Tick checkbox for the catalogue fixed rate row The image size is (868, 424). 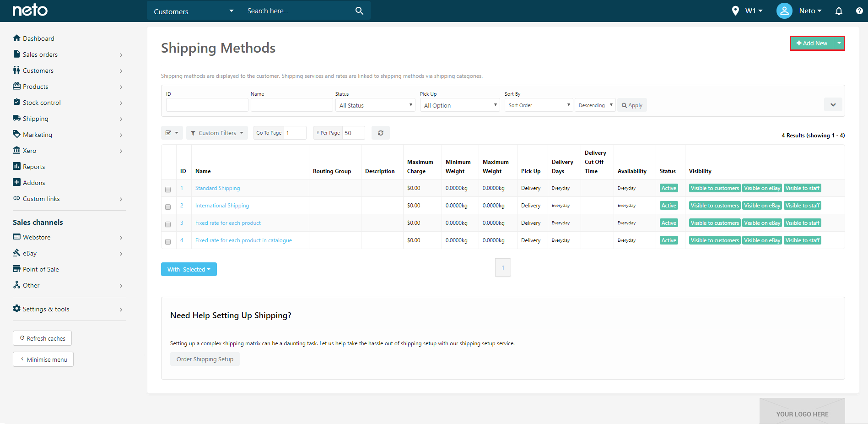[x=168, y=242]
